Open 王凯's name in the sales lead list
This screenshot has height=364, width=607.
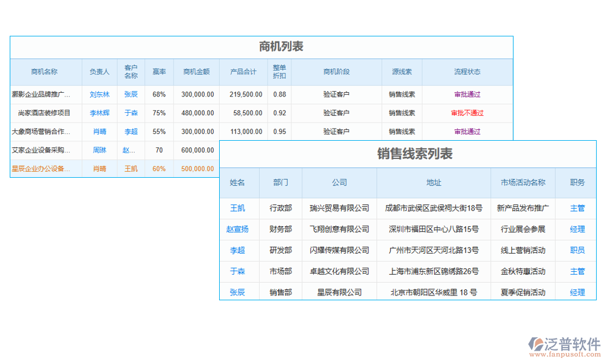tap(239, 208)
